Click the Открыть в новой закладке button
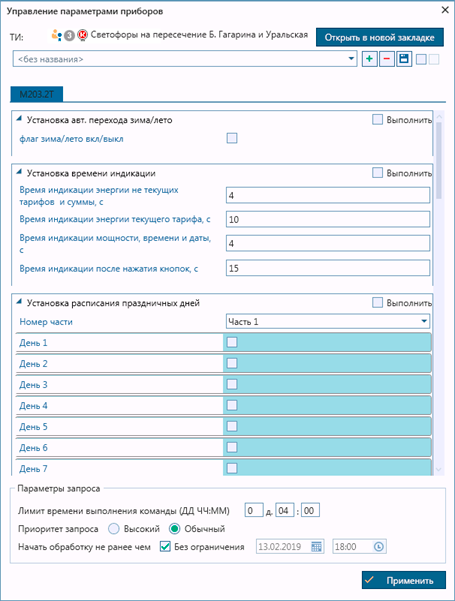 pos(379,37)
